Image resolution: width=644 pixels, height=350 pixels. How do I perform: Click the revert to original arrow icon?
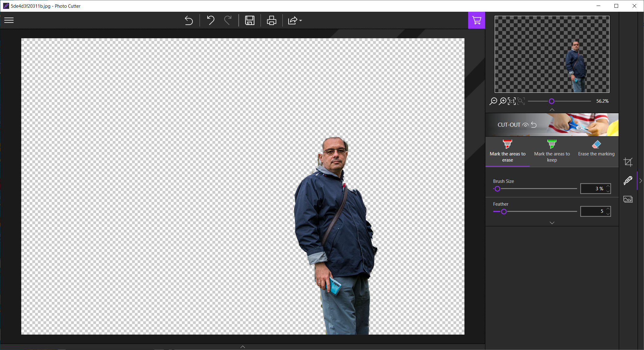tap(188, 21)
